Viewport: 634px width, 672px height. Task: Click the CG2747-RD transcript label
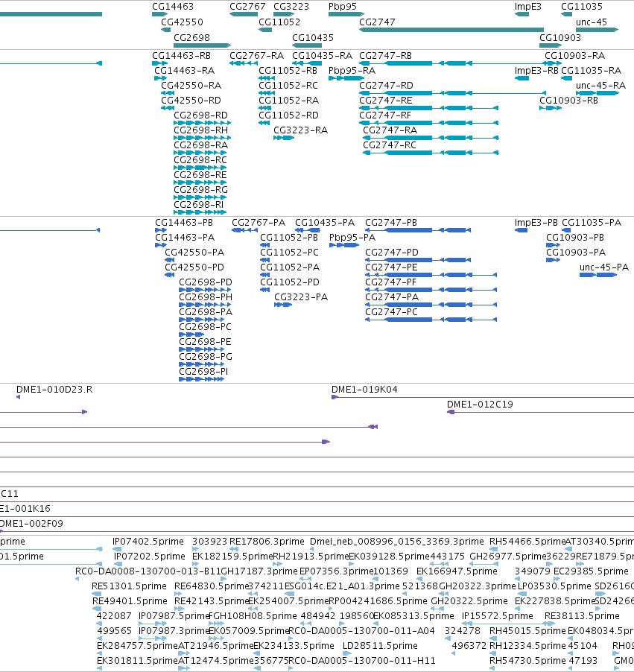[386, 85]
